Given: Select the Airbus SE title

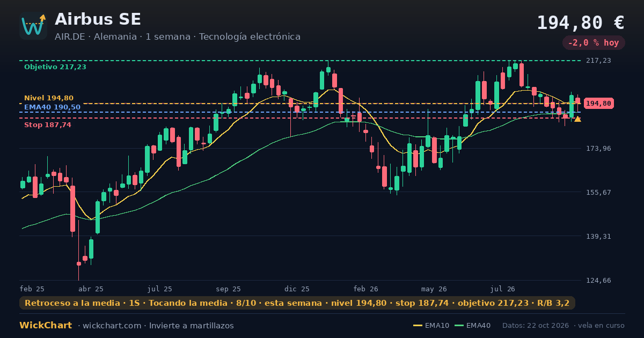Looking at the screenshot, I should 98,19.
